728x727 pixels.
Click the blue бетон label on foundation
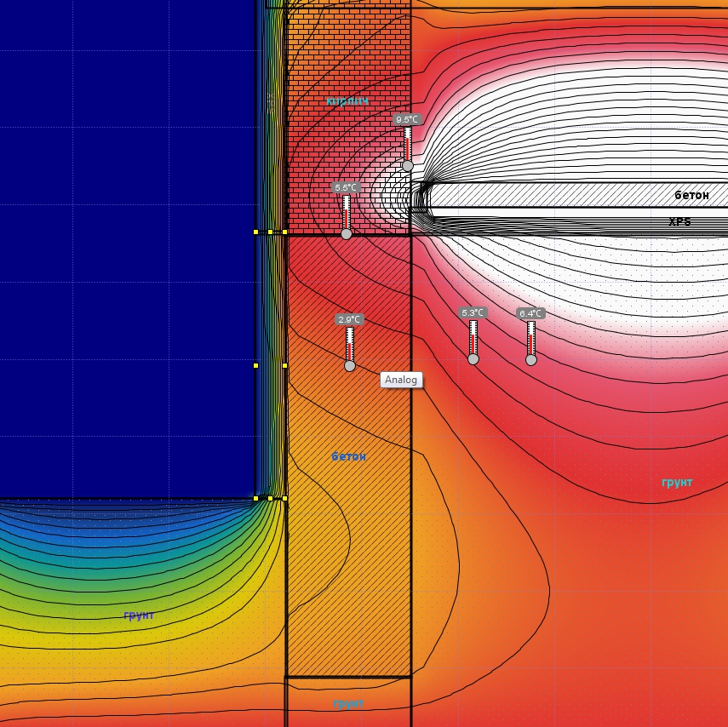coord(349,457)
